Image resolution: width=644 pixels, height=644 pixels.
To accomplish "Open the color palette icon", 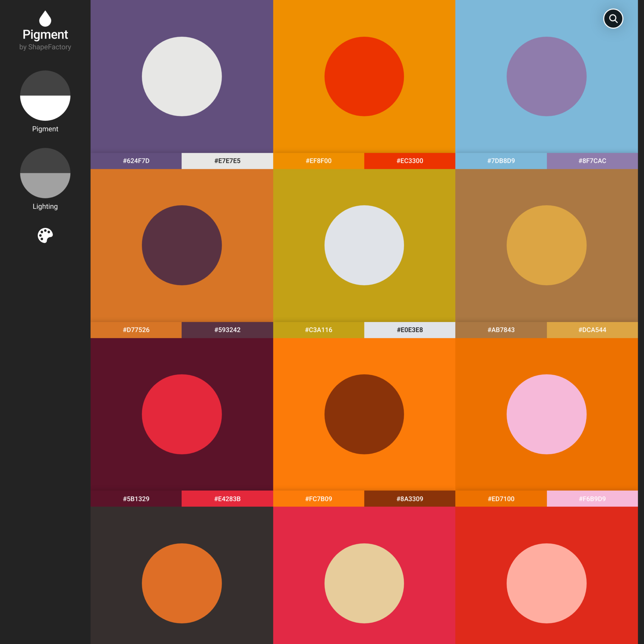I will pos(45,235).
